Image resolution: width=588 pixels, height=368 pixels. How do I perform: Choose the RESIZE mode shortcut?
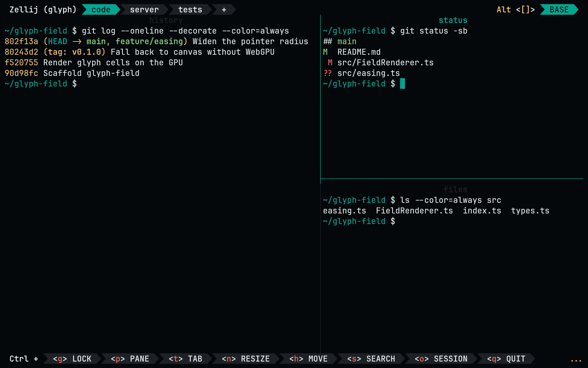(x=246, y=359)
